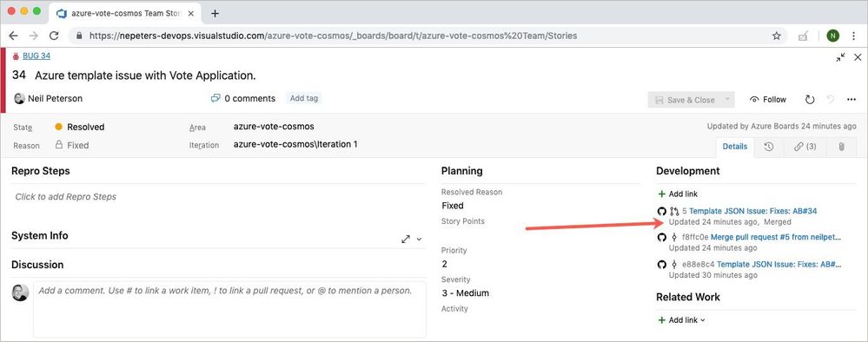868x342 pixels.
Task: Click the 0 comments text
Action: point(249,98)
